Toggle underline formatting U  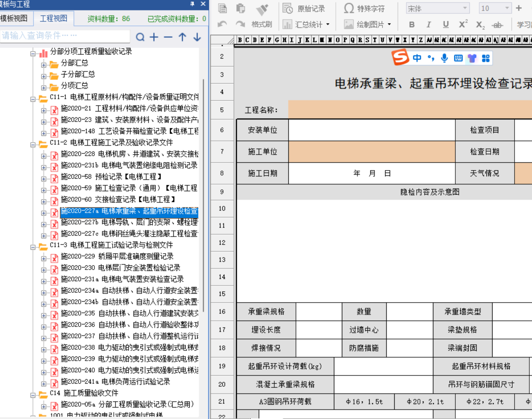pyautogui.click(x=446, y=25)
